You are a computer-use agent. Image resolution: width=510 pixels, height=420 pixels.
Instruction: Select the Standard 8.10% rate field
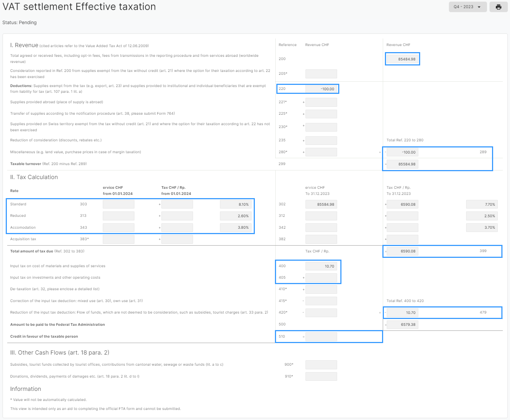(x=236, y=204)
